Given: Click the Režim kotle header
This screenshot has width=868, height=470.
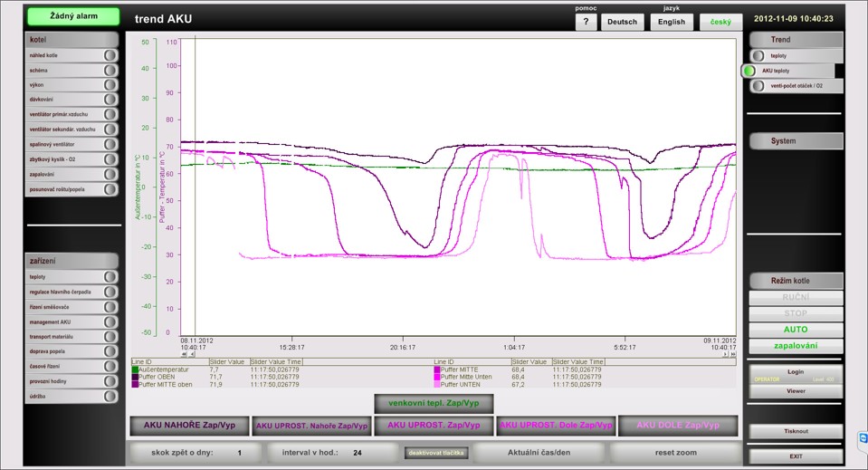Looking at the screenshot, I should tap(796, 281).
